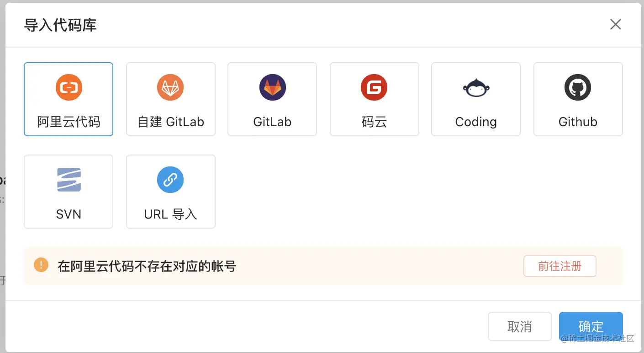Image resolution: width=644 pixels, height=353 pixels.
Task: Click the Coding label text
Action: (x=476, y=122)
